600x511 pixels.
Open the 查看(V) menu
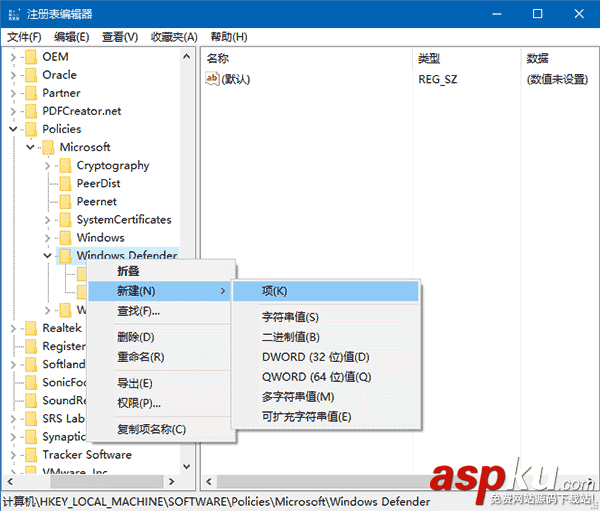coord(120,37)
